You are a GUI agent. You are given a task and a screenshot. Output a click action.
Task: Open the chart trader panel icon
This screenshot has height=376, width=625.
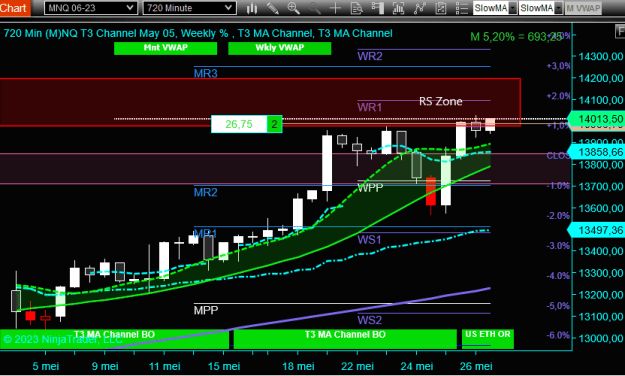[377, 8]
